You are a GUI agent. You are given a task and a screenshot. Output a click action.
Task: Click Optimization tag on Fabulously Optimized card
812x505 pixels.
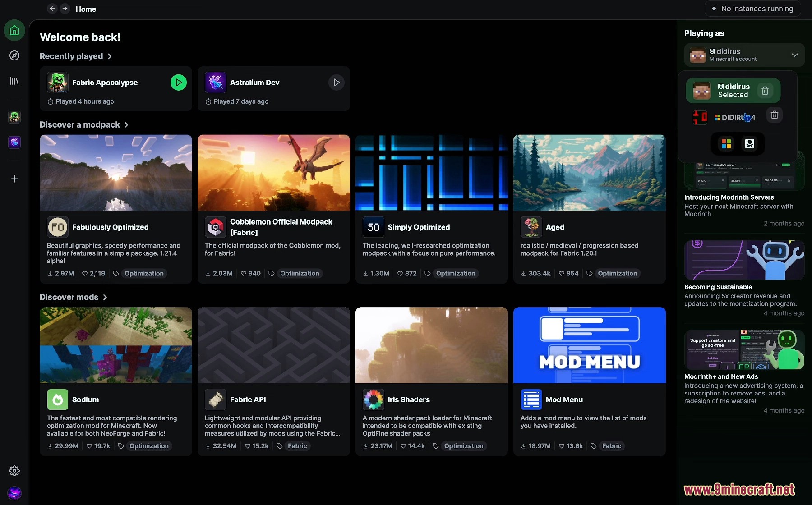tap(144, 274)
